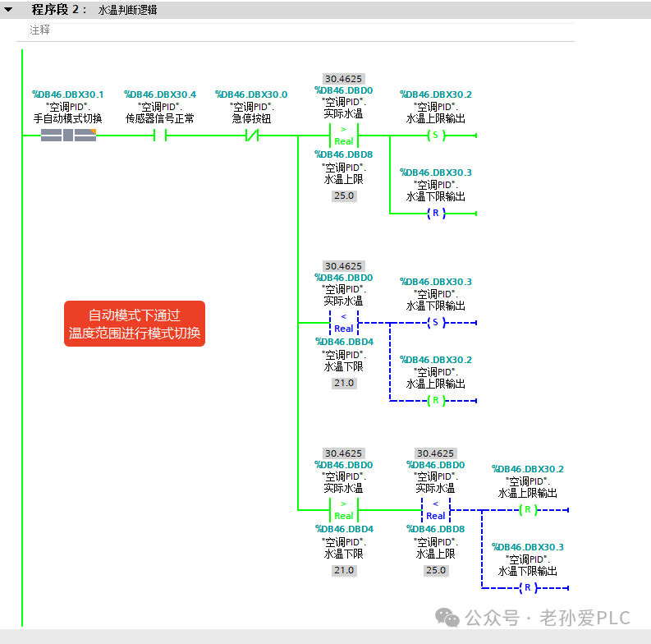
Task: Click the 程序段 2 title bar
Action: click(325, 10)
